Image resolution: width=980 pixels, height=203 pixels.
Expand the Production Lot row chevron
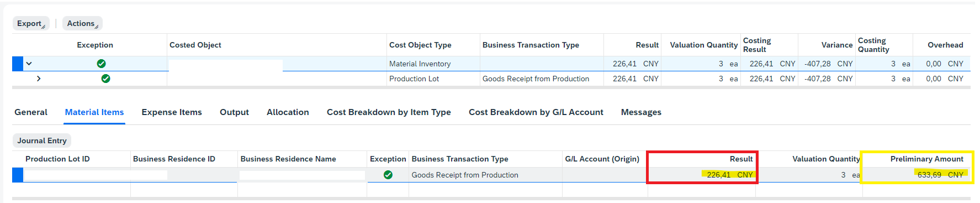coord(38,79)
